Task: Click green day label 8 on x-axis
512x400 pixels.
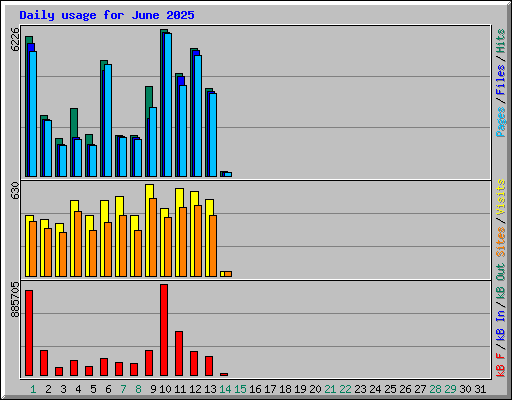Action: point(138,389)
